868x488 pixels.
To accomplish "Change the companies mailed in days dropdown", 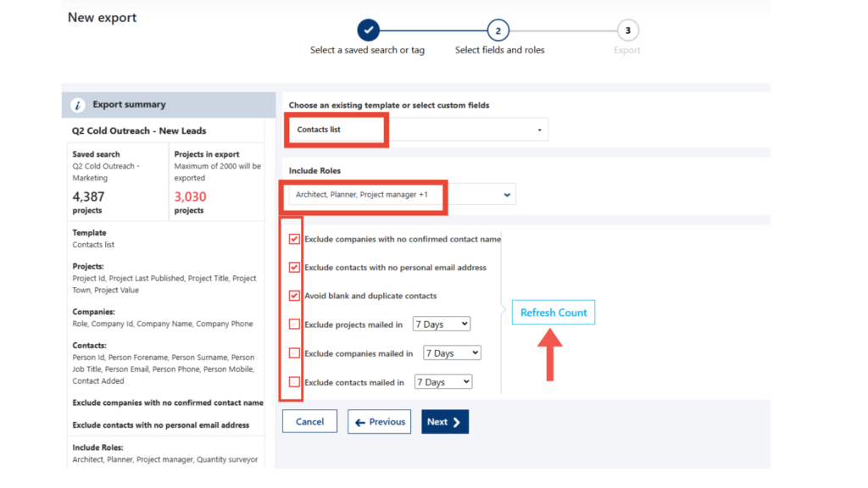I will tap(452, 353).
